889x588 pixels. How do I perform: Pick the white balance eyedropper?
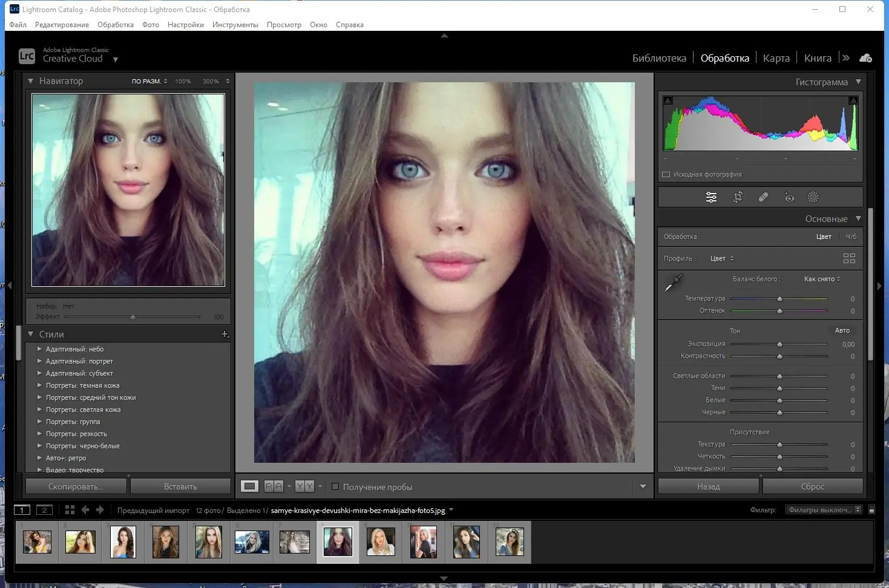673,283
